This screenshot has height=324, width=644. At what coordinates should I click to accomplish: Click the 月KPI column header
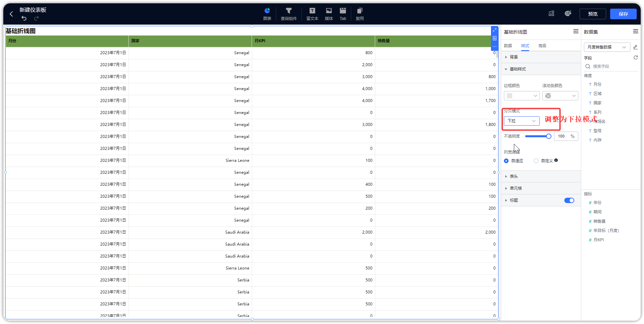click(313, 41)
